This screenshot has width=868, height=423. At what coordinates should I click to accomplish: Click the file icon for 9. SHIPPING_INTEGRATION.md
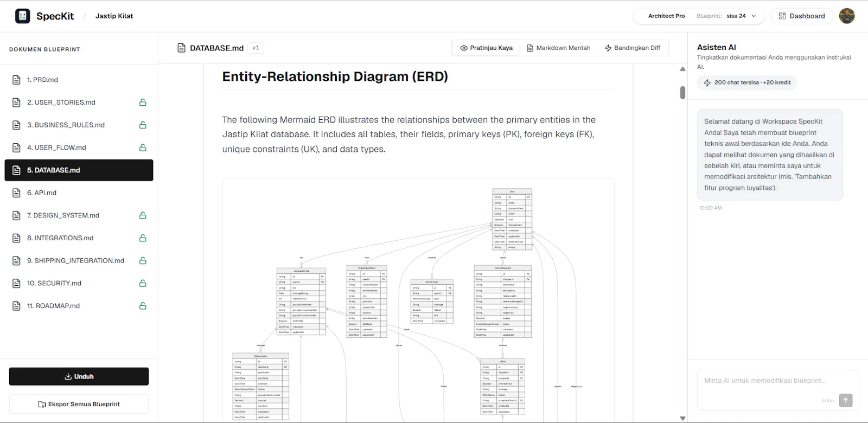[x=16, y=261]
